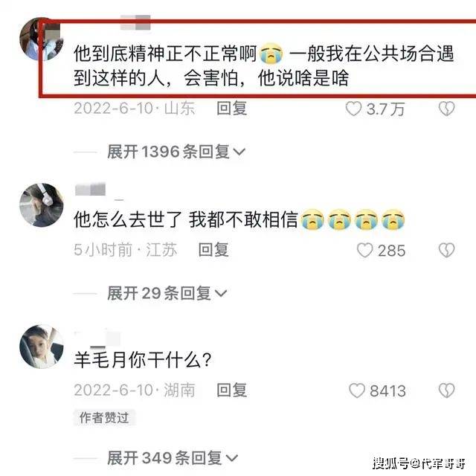
Task: Like the comment with 3.7万 likes
Action: point(354,109)
